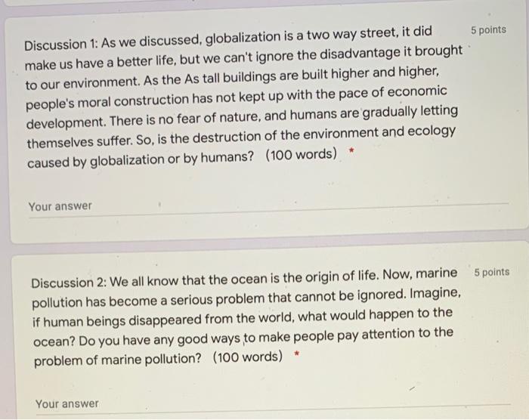Click the Discussion 1 answer field
Viewport: 529px width, 420px height.
pos(268,208)
